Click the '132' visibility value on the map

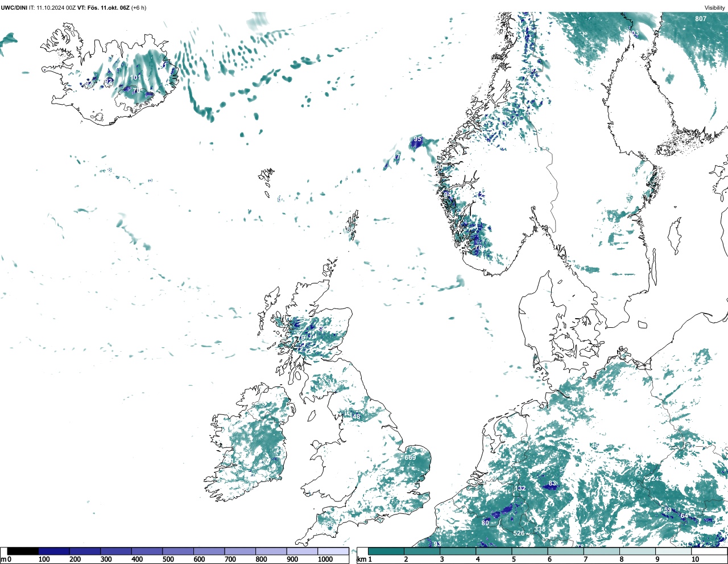[520, 488]
